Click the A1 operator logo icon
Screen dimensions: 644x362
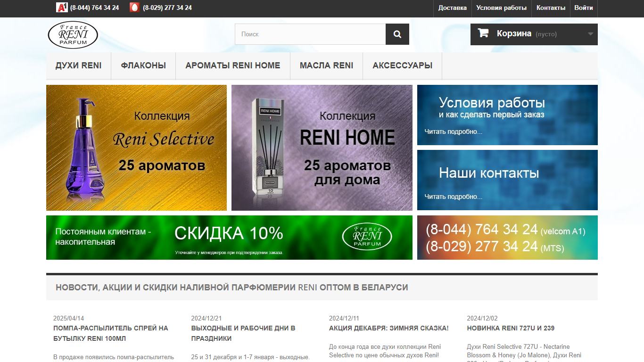pos(62,8)
